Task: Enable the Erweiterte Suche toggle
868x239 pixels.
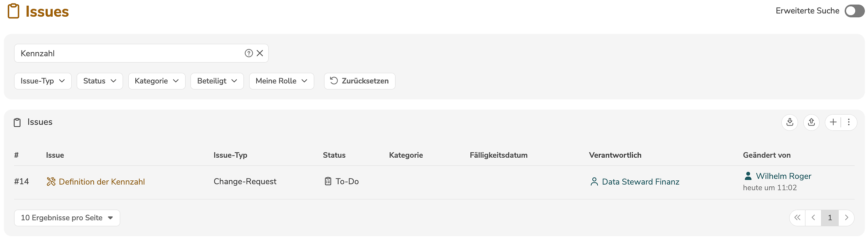Action: [x=854, y=11]
